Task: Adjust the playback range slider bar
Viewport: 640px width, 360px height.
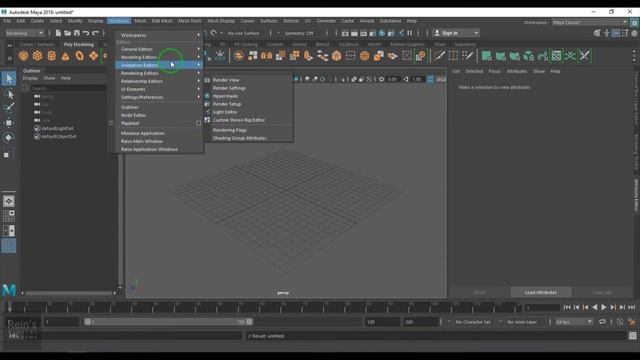Action: (168, 322)
